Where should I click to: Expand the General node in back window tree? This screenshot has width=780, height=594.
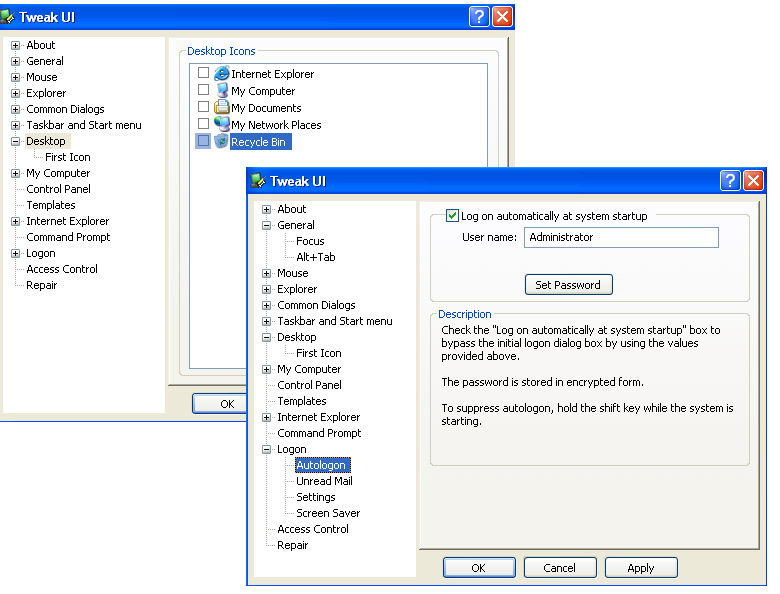15,61
